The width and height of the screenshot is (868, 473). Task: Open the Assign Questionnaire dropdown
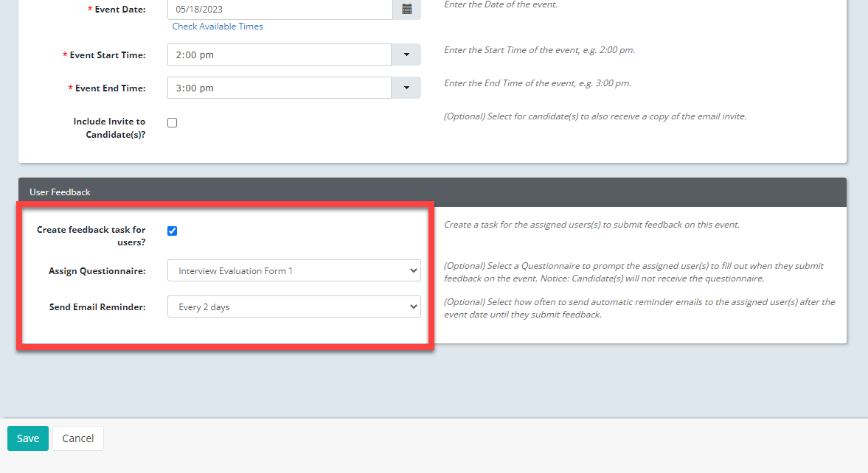point(294,271)
